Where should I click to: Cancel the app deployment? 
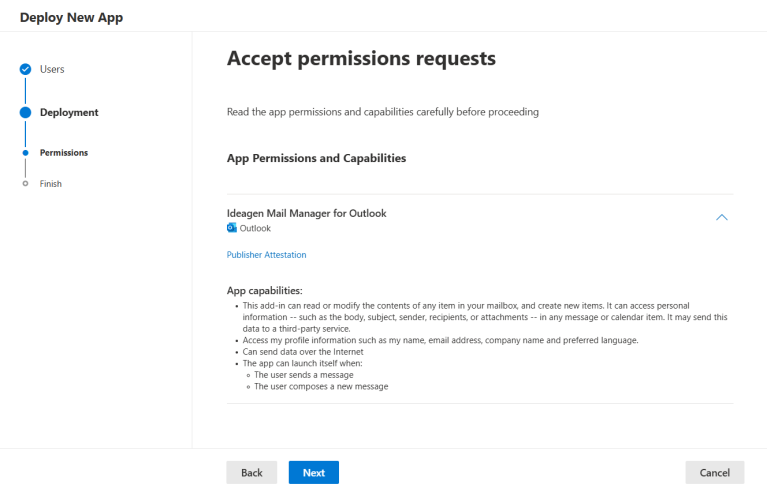tap(714, 472)
